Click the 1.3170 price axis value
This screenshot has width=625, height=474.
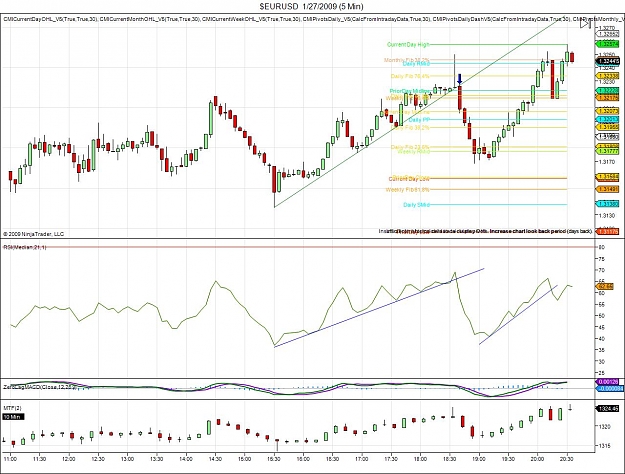pyautogui.click(x=607, y=162)
